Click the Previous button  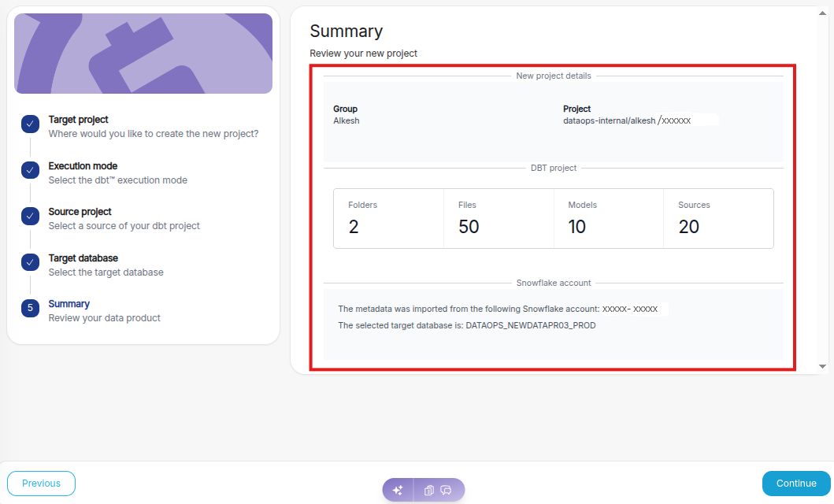point(41,484)
